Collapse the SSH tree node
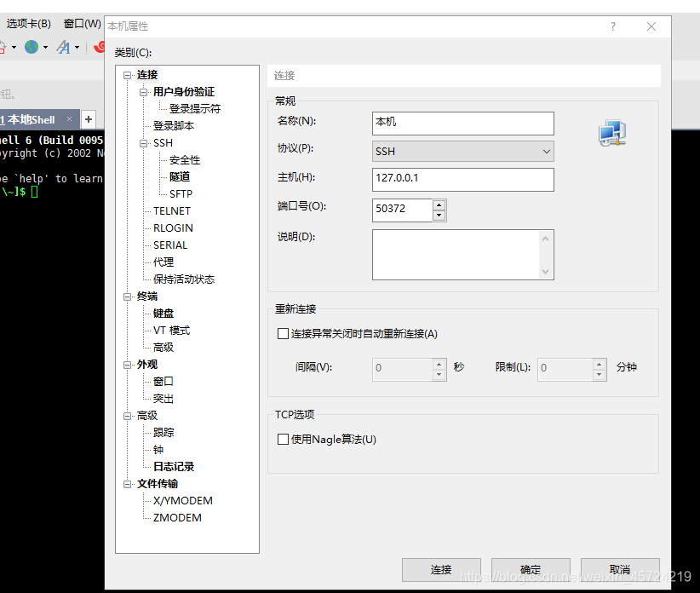700x593 pixels. (143, 143)
